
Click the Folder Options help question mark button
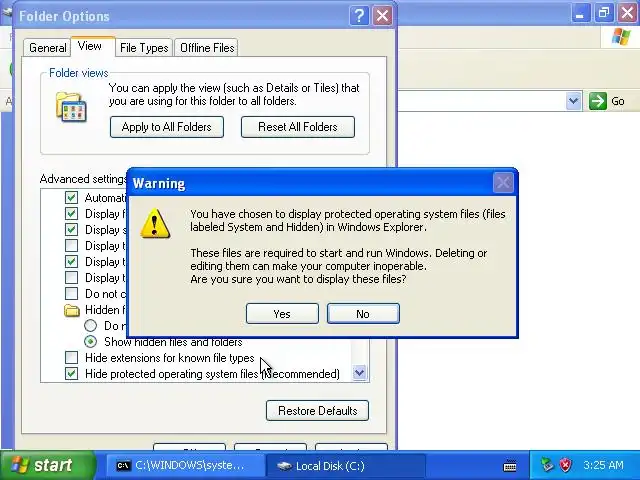[359, 16]
